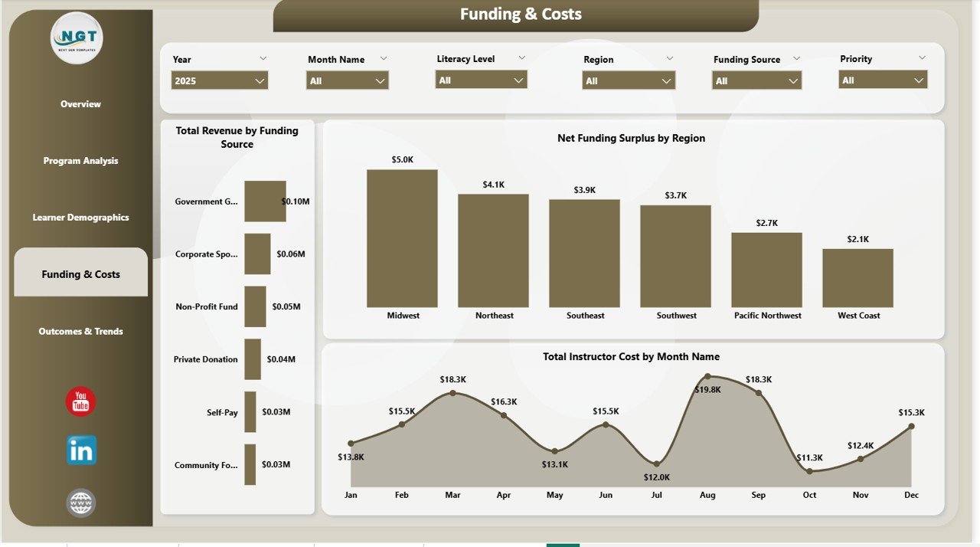The height and width of the screenshot is (547, 980).
Task: Open the YouTube channel icon
Action: click(80, 401)
